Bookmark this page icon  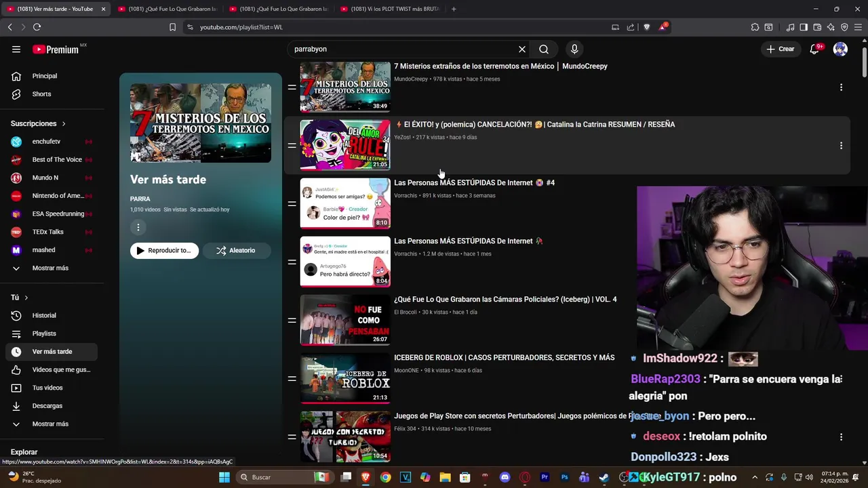click(172, 27)
